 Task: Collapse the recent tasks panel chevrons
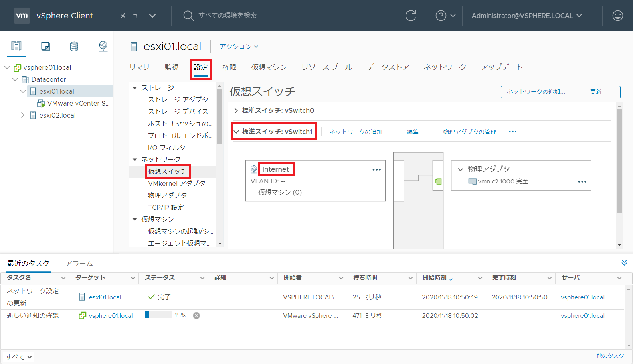[x=624, y=262]
